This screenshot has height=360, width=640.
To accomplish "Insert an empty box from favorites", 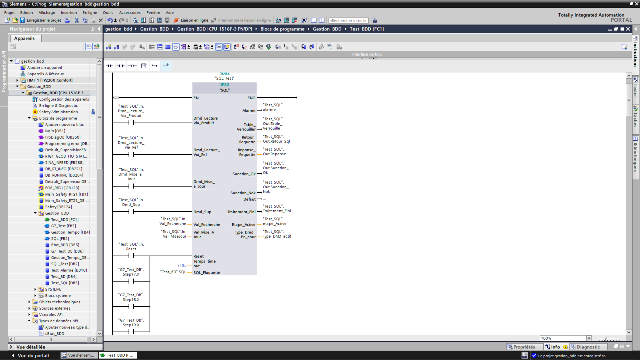I will pos(143,65).
